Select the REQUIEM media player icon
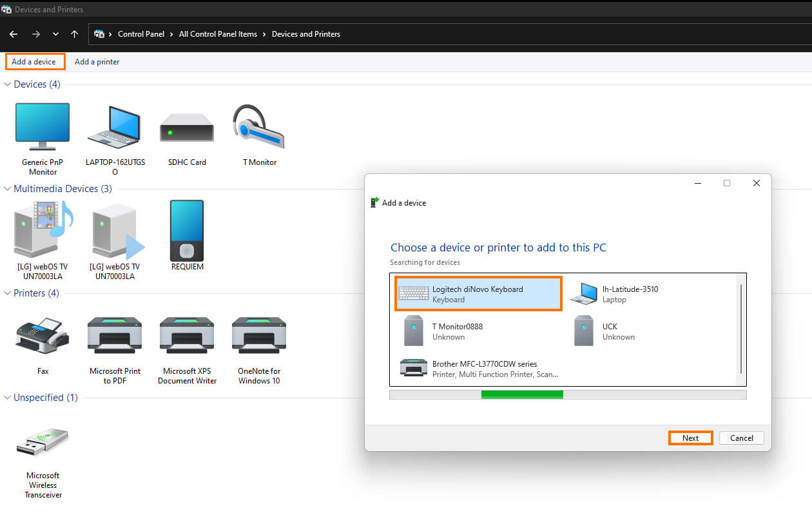The width and height of the screenshot is (812, 513). [x=187, y=231]
